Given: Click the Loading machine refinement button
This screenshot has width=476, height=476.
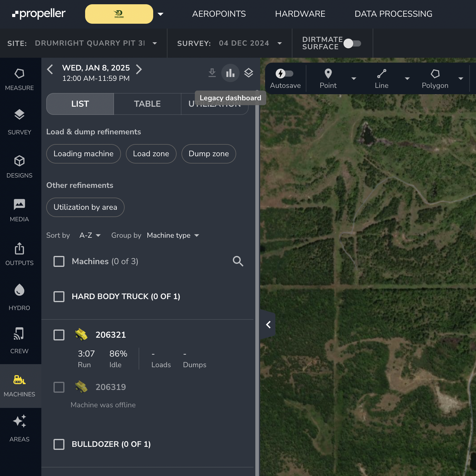Looking at the screenshot, I should coord(83,154).
